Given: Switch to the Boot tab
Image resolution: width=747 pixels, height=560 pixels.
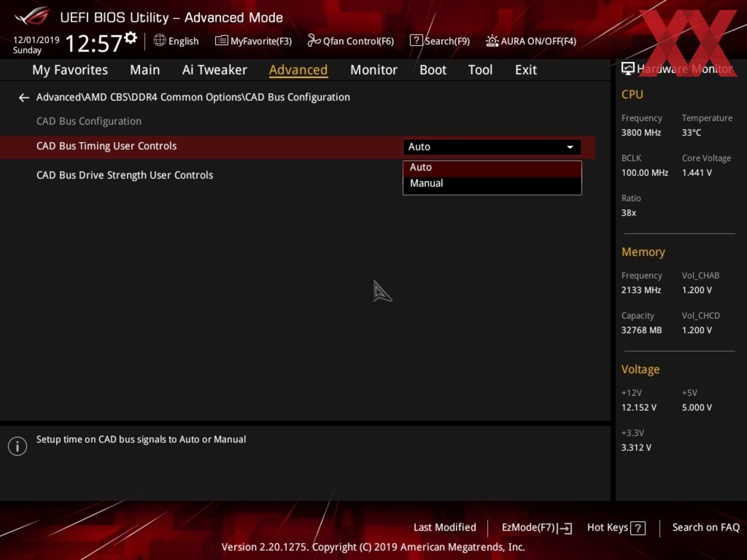Looking at the screenshot, I should [x=433, y=70].
